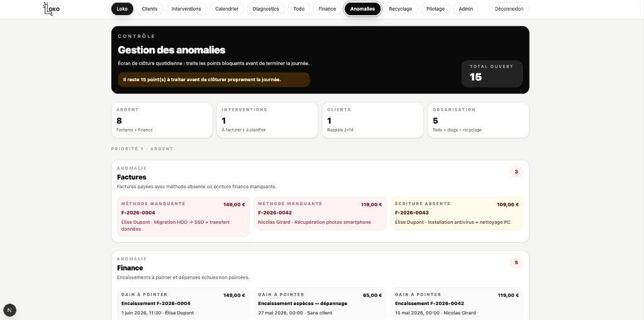Click '15 mai 2026, 00:00 · Nicolas Girard'
This screenshot has height=320, width=644.
[x=435, y=313]
